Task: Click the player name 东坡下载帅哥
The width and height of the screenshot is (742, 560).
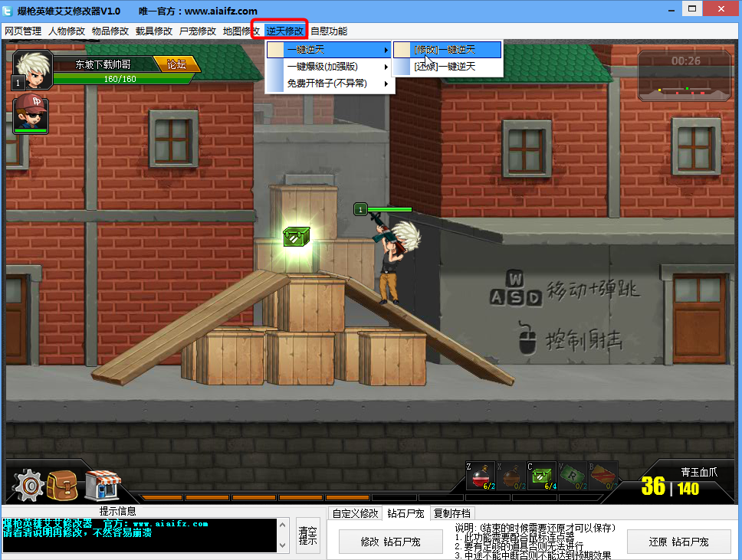Action: 103,64
